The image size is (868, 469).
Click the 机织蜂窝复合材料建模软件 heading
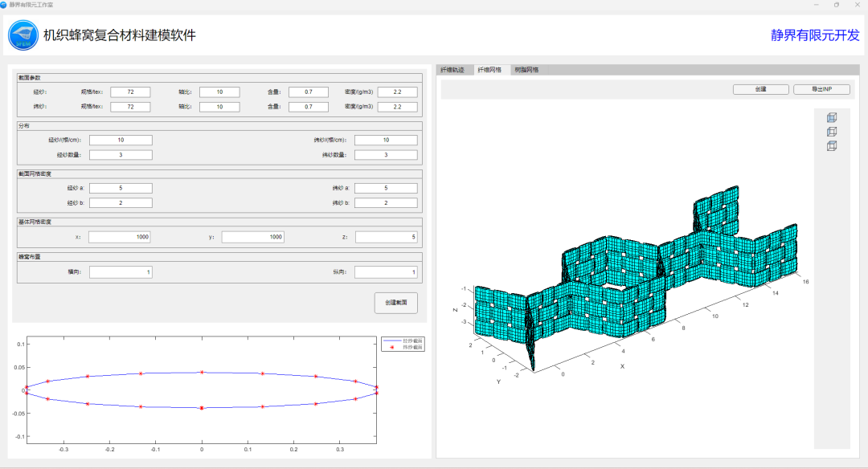120,35
